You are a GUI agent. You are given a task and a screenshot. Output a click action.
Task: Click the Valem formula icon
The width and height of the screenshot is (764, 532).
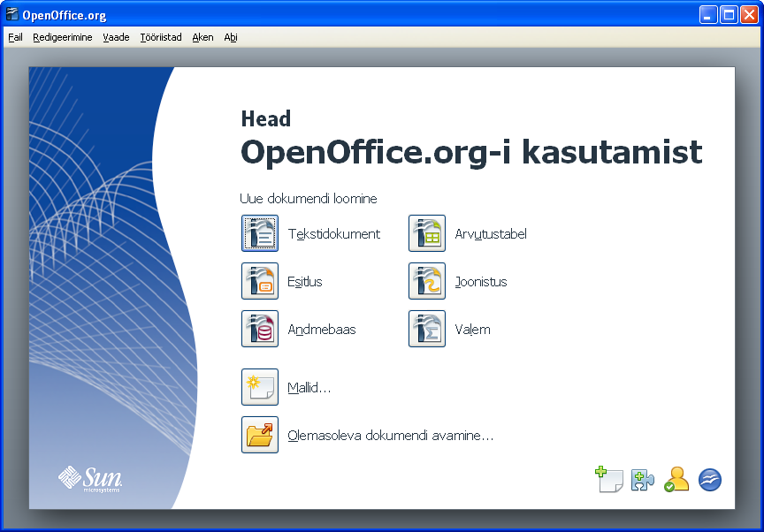(x=427, y=329)
